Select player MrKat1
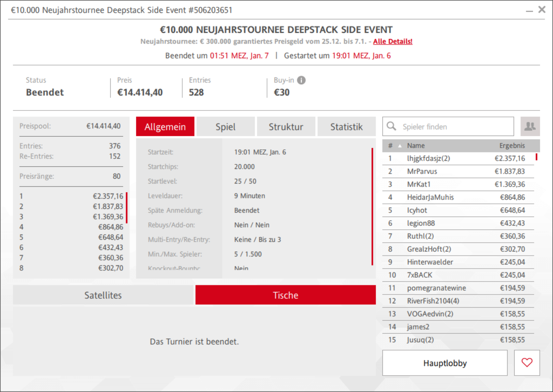Image resolution: width=553 pixels, height=392 pixels. pyautogui.click(x=458, y=184)
